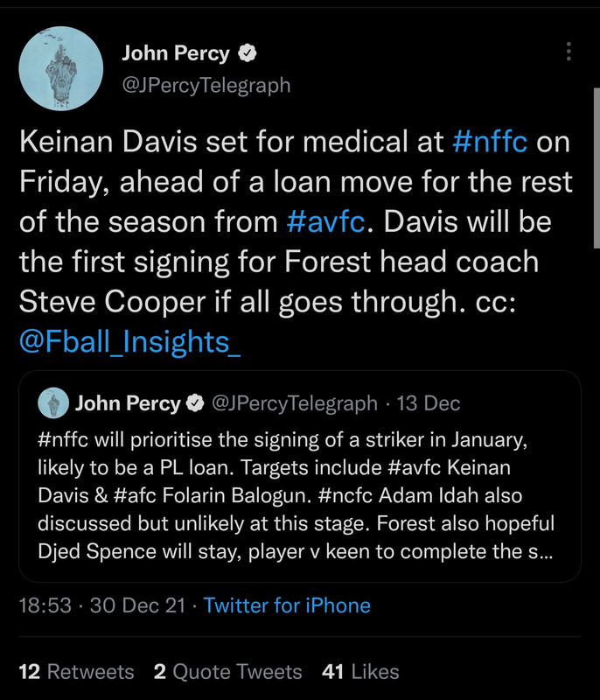Click verified badge in quoted tweet header

(x=195, y=403)
